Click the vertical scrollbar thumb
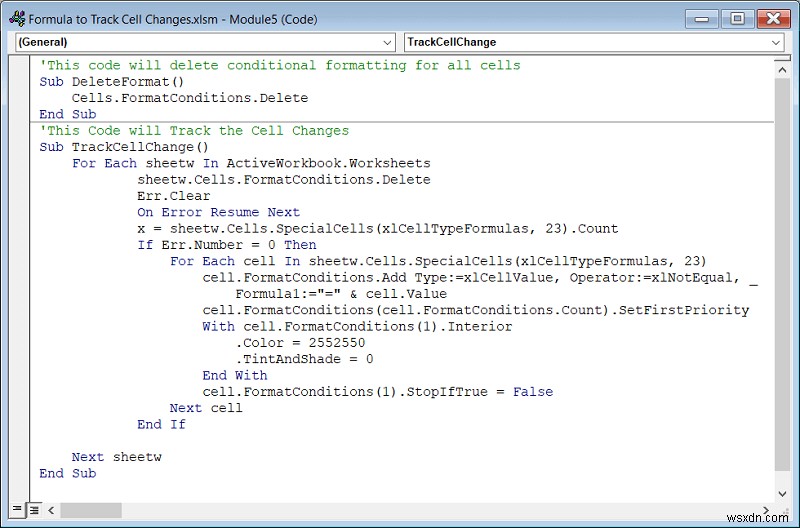 (x=782, y=275)
